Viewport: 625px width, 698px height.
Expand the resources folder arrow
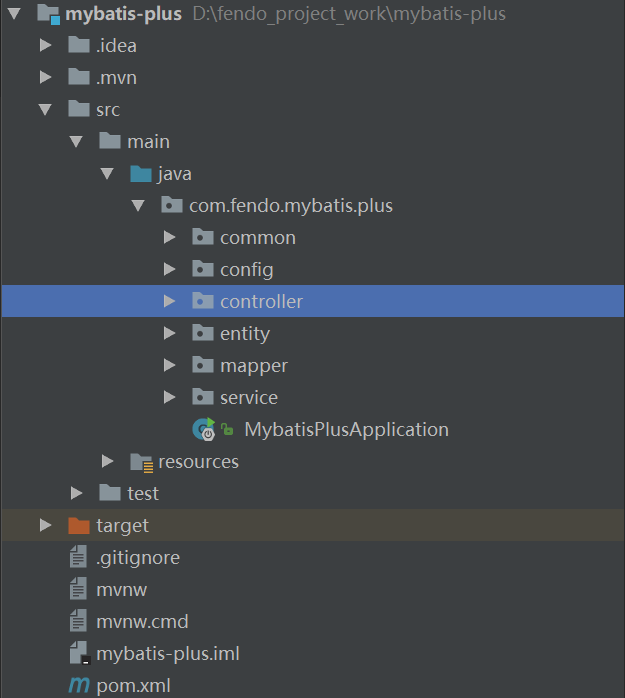[x=107, y=462]
